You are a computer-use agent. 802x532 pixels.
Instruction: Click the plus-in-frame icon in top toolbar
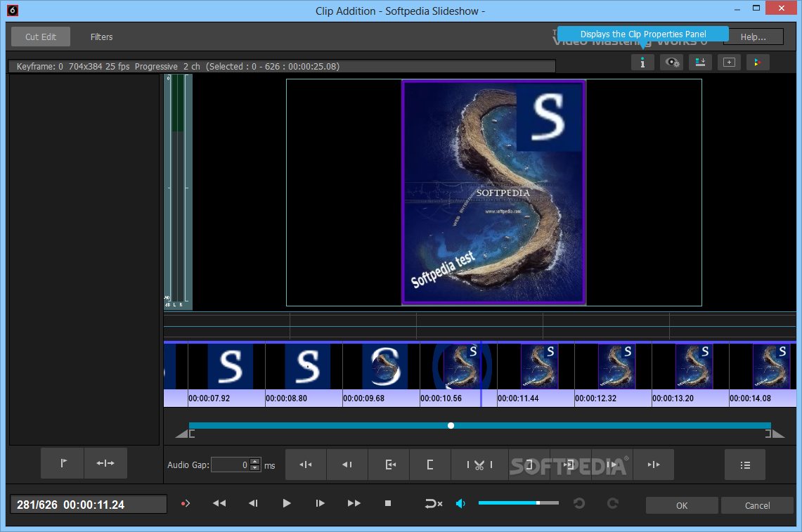coord(729,63)
